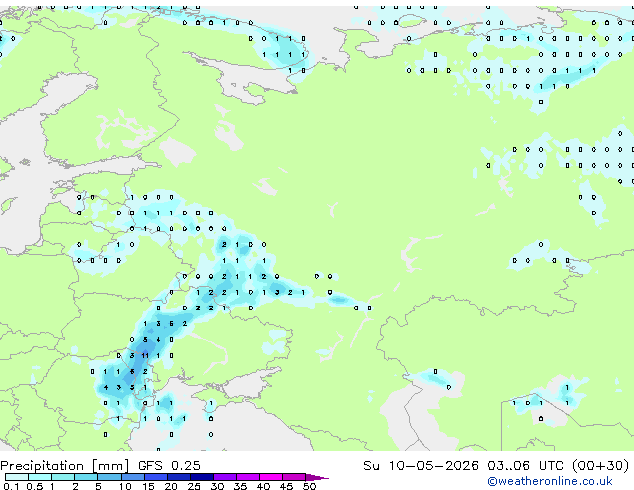
Task: Select the 0.5–1 mm legend color box
Action: coord(40,477)
